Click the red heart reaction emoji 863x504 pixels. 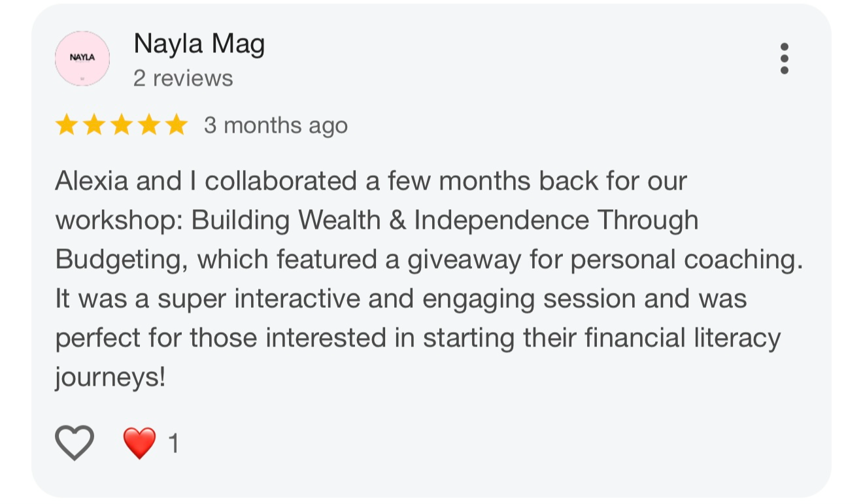(140, 443)
